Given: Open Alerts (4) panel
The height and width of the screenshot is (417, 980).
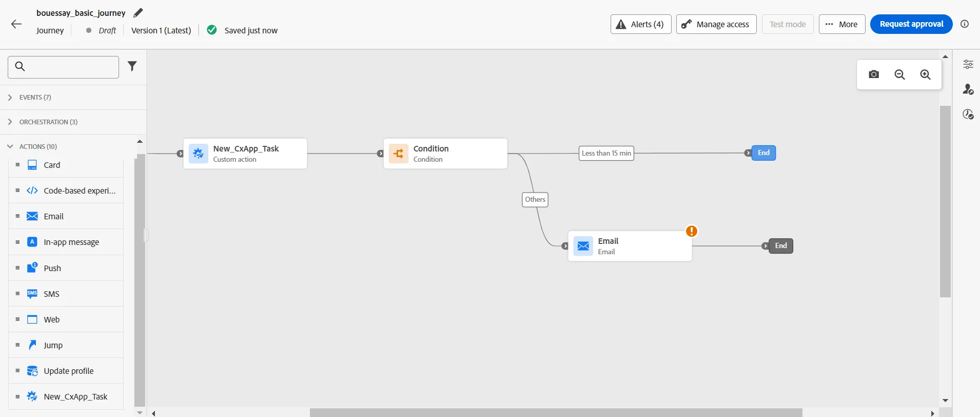Looking at the screenshot, I should (641, 24).
